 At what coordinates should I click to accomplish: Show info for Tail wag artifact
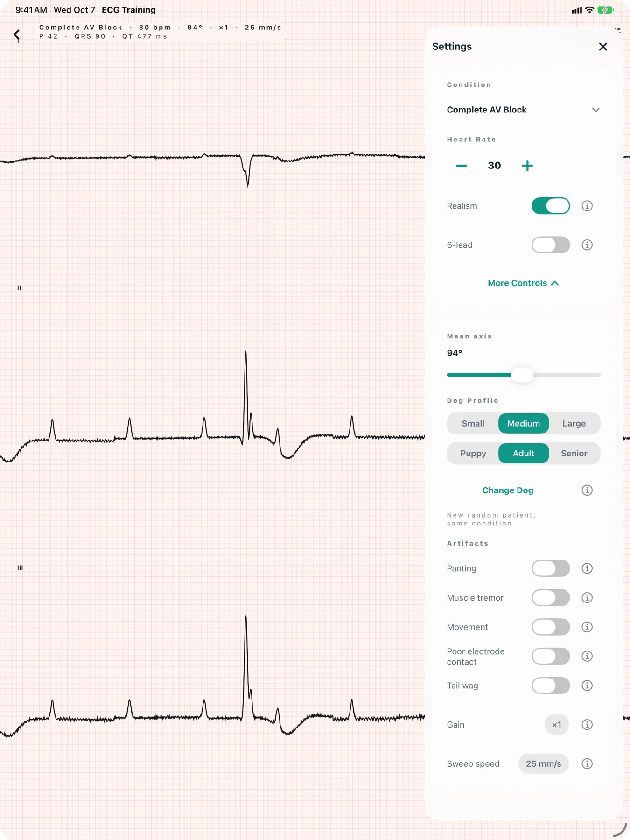point(587,686)
